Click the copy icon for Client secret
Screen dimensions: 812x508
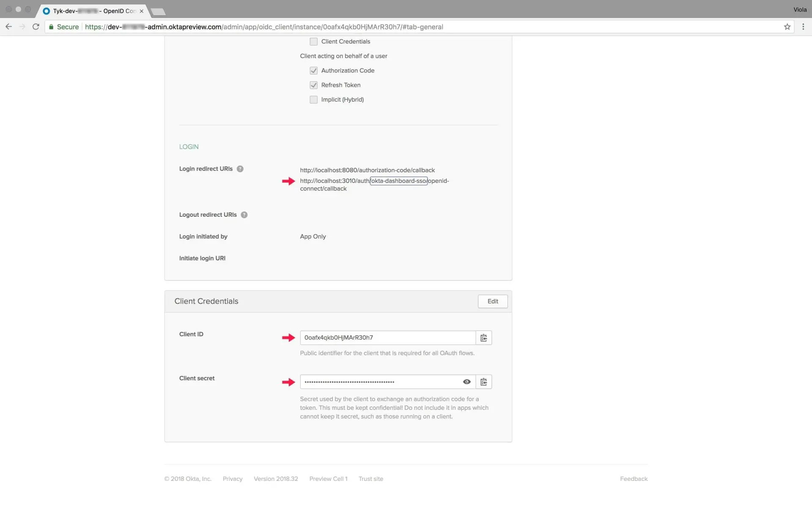pyautogui.click(x=483, y=381)
